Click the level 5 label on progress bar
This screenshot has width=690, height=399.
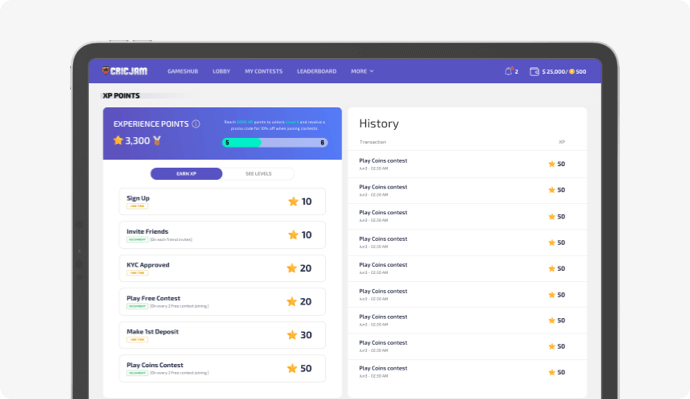(x=228, y=143)
